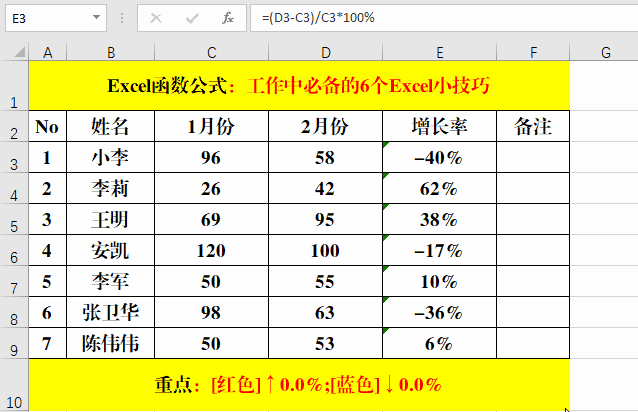Image resolution: width=638 pixels, height=412 pixels.
Task: Click the January value 98
Action: coord(212,312)
